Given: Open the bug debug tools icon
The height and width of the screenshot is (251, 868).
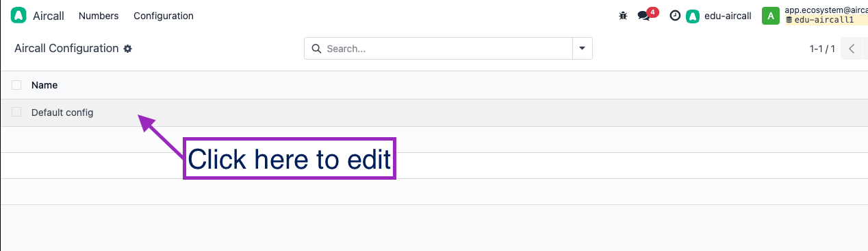Looking at the screenshot, I should point(623,16).
